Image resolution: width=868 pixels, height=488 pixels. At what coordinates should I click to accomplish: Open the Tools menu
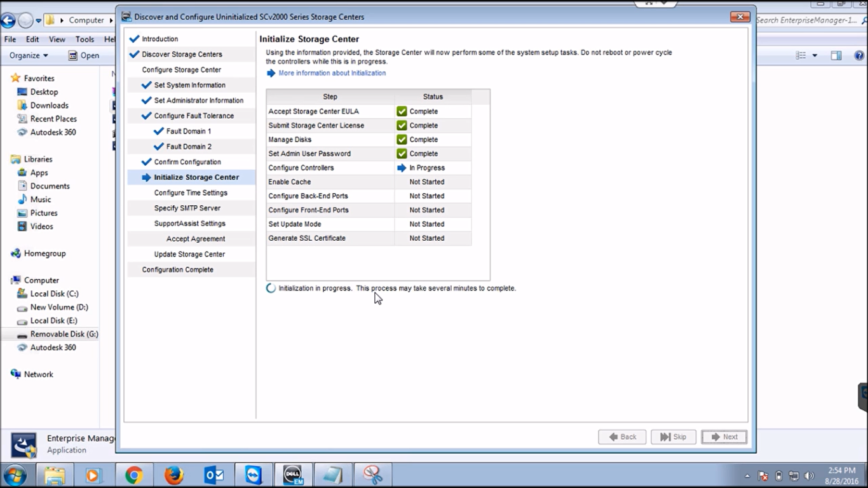pyautogui.click(x=85, y=39)
